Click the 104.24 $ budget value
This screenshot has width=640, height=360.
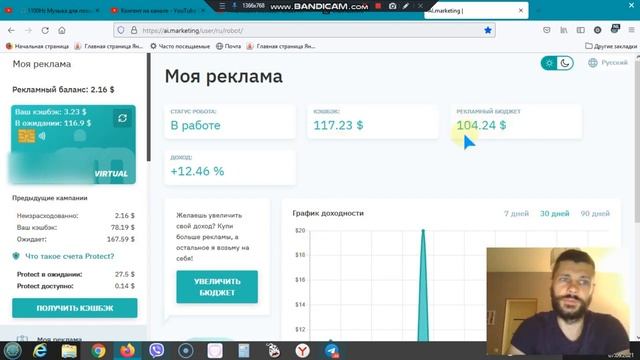tap(481, 125)
